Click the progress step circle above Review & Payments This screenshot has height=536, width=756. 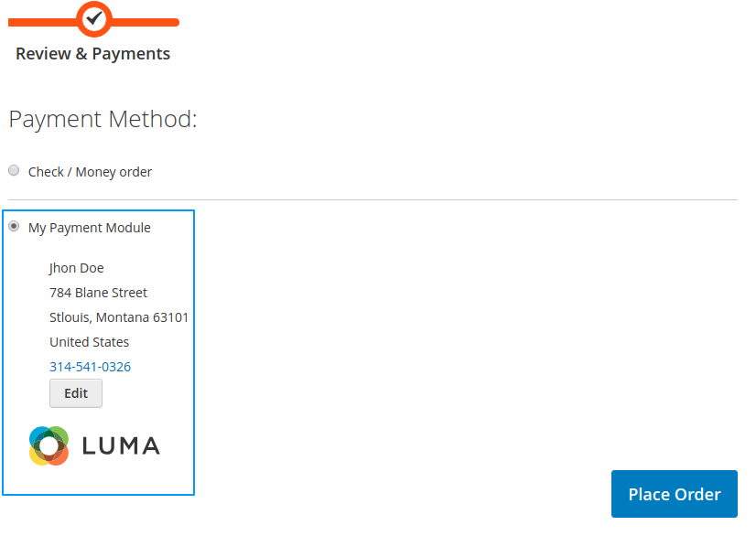94,18
